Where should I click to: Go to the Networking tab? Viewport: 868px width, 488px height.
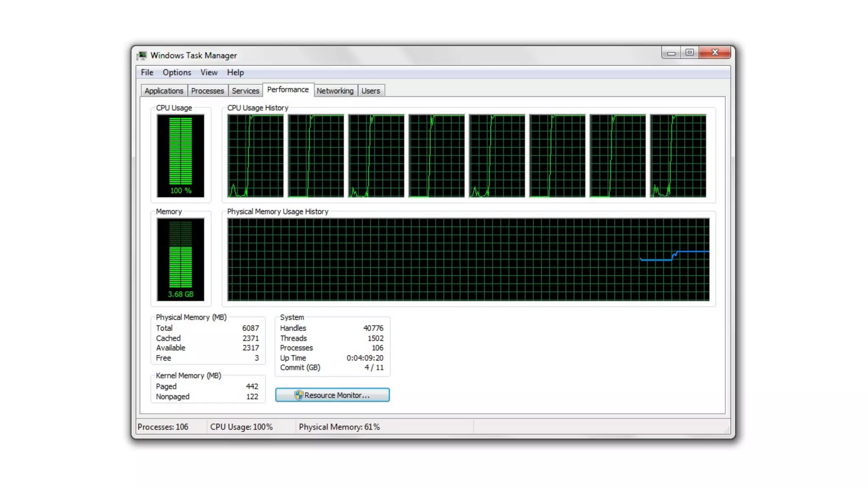point(335,91)
